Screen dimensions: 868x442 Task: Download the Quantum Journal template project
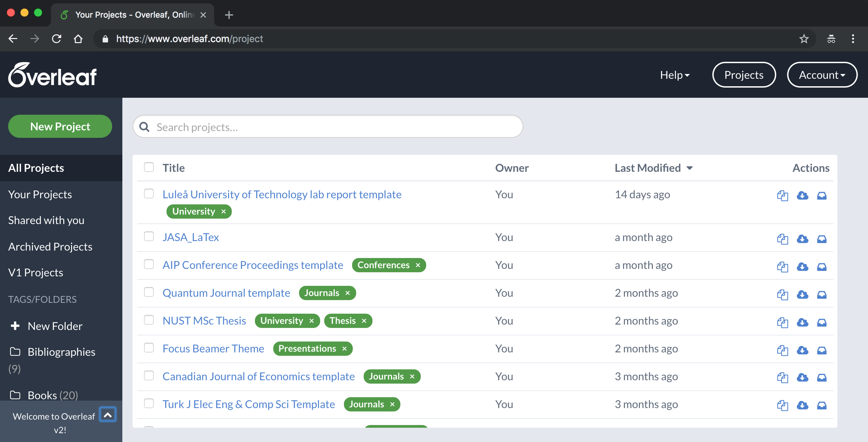(802, 294)
